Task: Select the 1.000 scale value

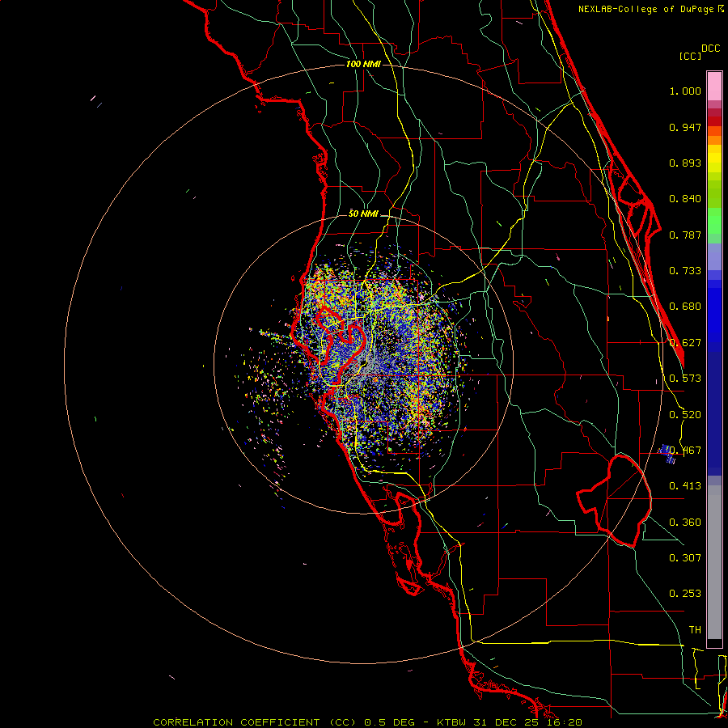Action: tap(685, 91)
